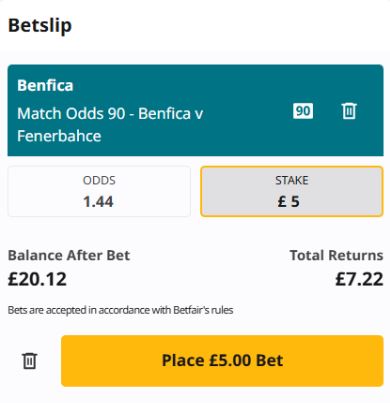Viewport: 390px width, 403px height.
Task: Select the Odds box showing 1.44
Action: point(99,191)
